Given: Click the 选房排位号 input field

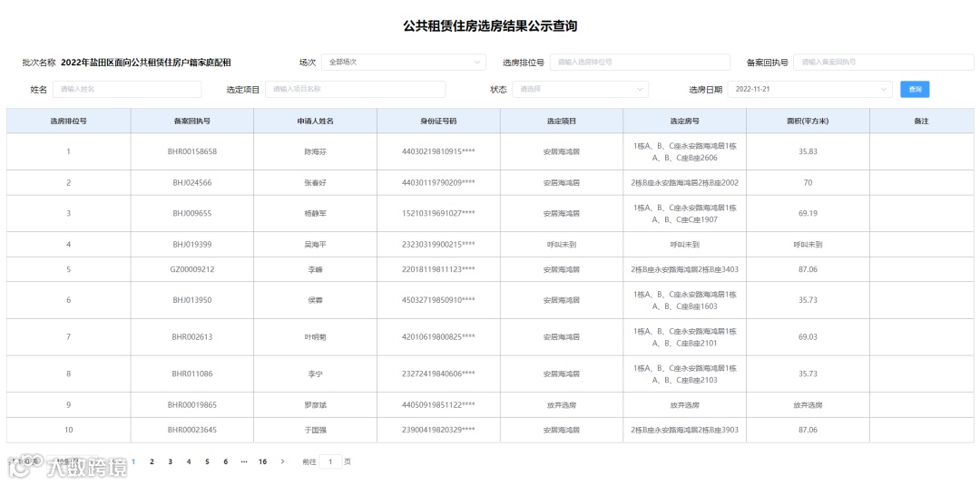Looking at the screenshot, I should [640, 63].
